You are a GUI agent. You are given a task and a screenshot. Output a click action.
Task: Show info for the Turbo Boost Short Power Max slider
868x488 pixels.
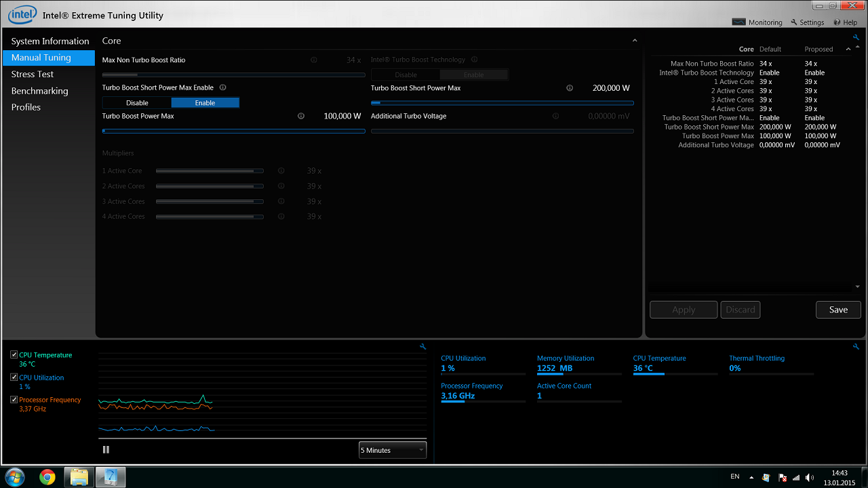point(570,88)
